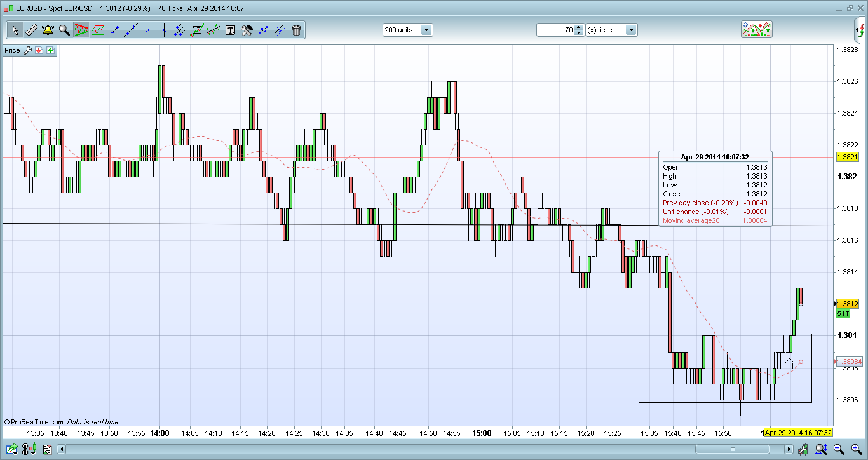Click the linked candlesticks icon in bottom bar
868x460 pixels.
coord(29,450)
